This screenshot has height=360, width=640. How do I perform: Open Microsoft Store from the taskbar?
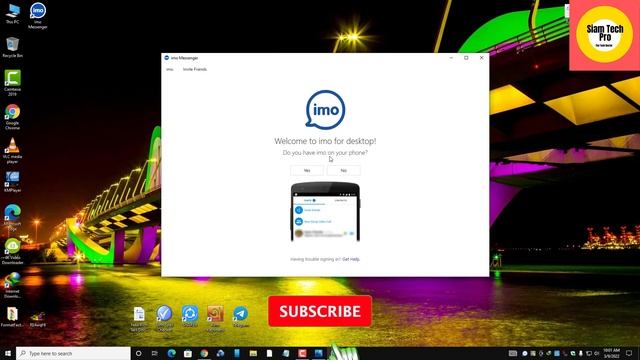188,353
